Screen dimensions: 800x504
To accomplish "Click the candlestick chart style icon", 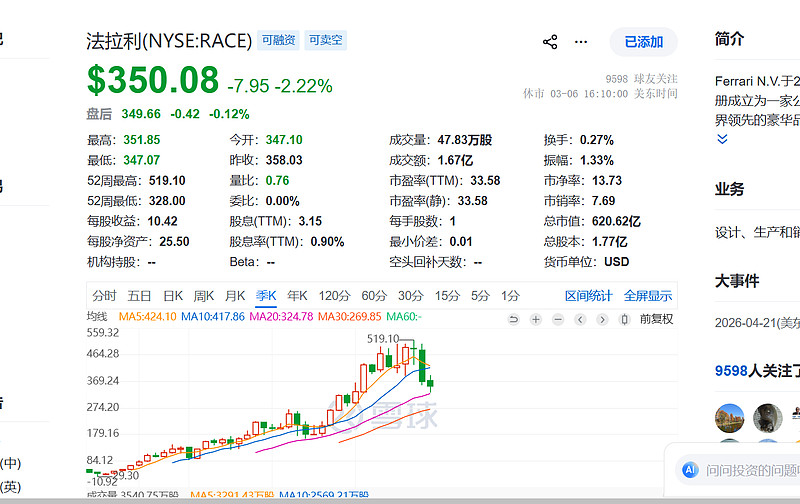I will pyautogui.click(x=625, y=319).
